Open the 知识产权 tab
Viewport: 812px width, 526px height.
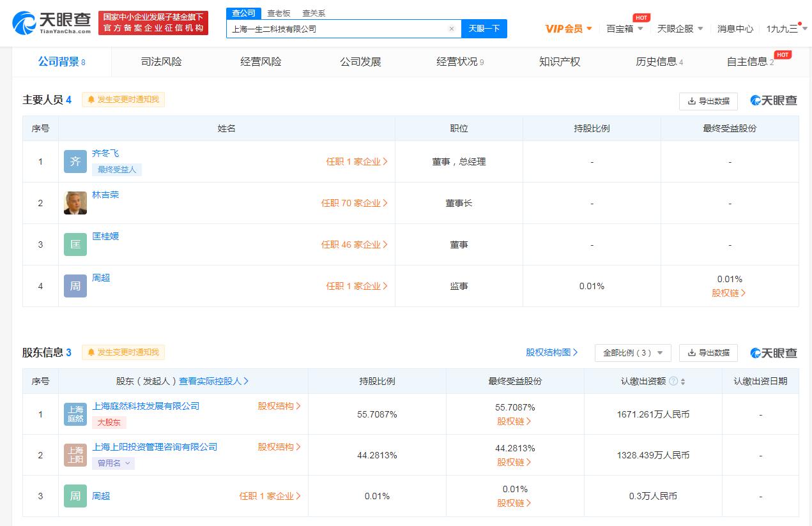click(x=560, y=62)
